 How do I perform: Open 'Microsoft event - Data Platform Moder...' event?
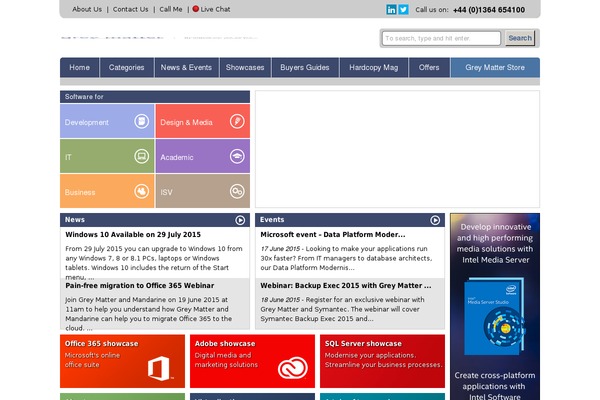click(x=333, y=235)
